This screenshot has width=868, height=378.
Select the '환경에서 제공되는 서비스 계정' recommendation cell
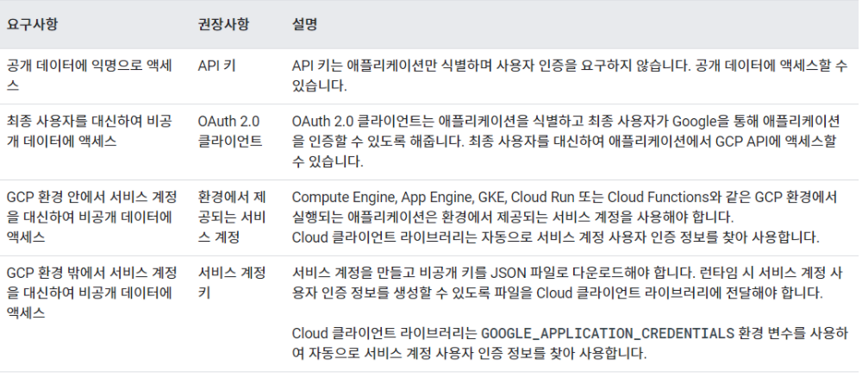coord(232,217)
